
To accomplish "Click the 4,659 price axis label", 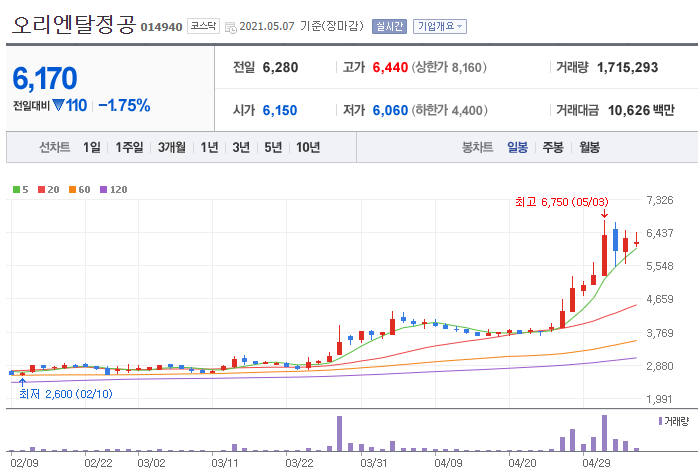I will click(x=660, y=299).
